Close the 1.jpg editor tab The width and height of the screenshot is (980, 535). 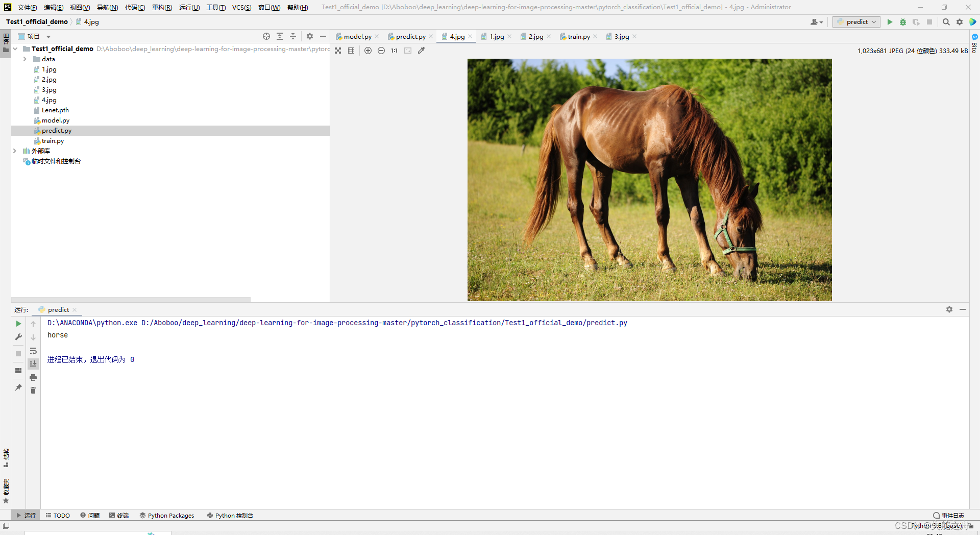coord(509,37)
